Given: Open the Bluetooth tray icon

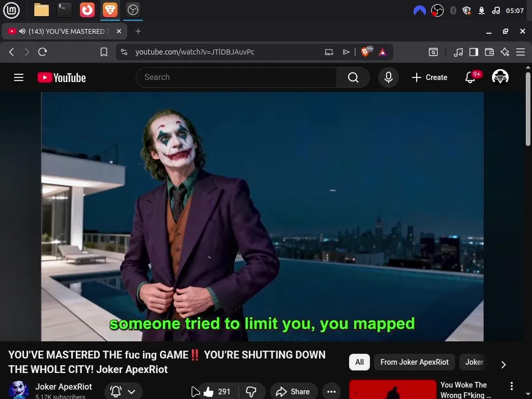Looking at the screenshot, I should (x=453, y=11).
